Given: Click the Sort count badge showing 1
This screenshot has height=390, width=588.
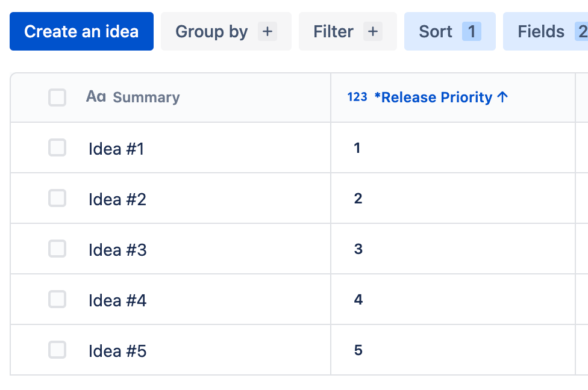Looking at the screenshot, I should (x=472, y=31).
